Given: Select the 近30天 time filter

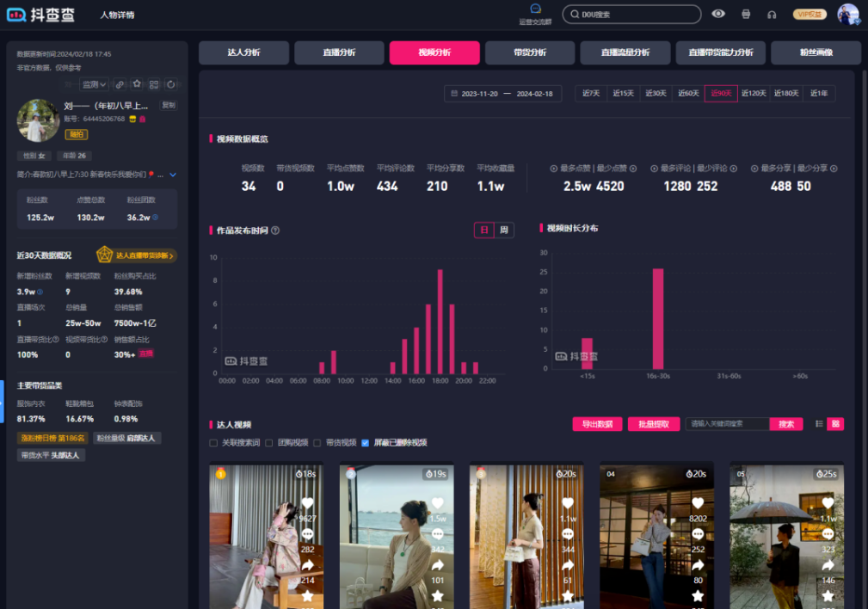Looking at the screenshot, I should tap(656, 93).
